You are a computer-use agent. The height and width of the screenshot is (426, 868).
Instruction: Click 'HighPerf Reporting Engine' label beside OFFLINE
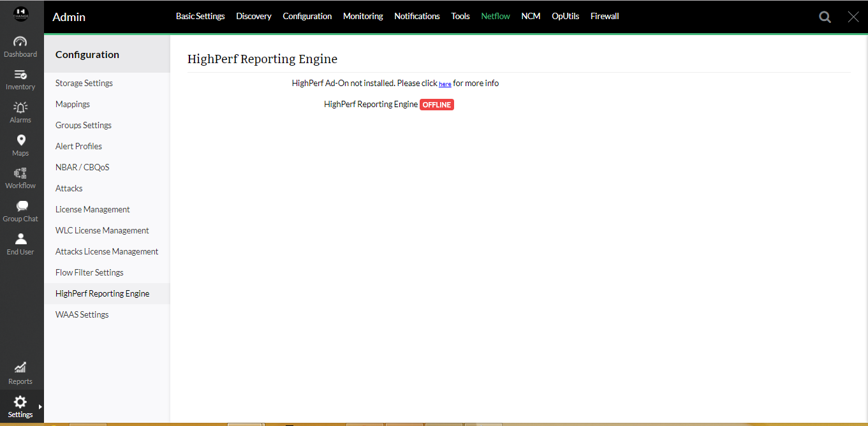[371, 104]
